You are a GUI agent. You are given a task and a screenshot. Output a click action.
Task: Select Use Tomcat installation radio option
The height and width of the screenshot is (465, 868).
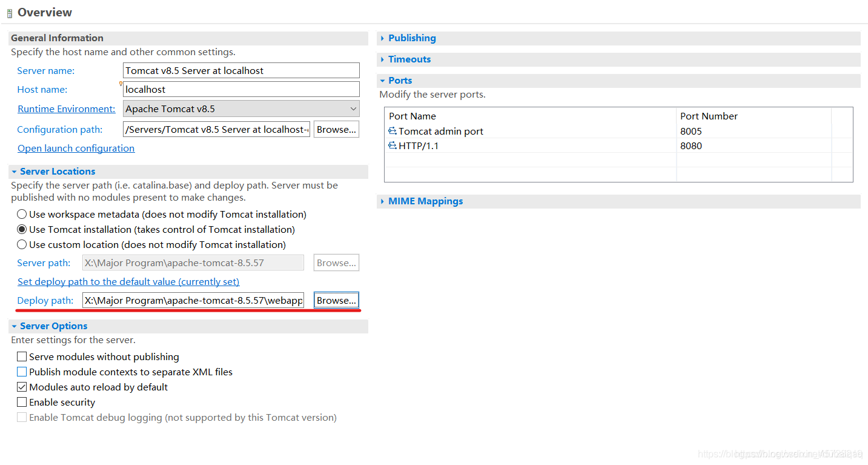22,229
